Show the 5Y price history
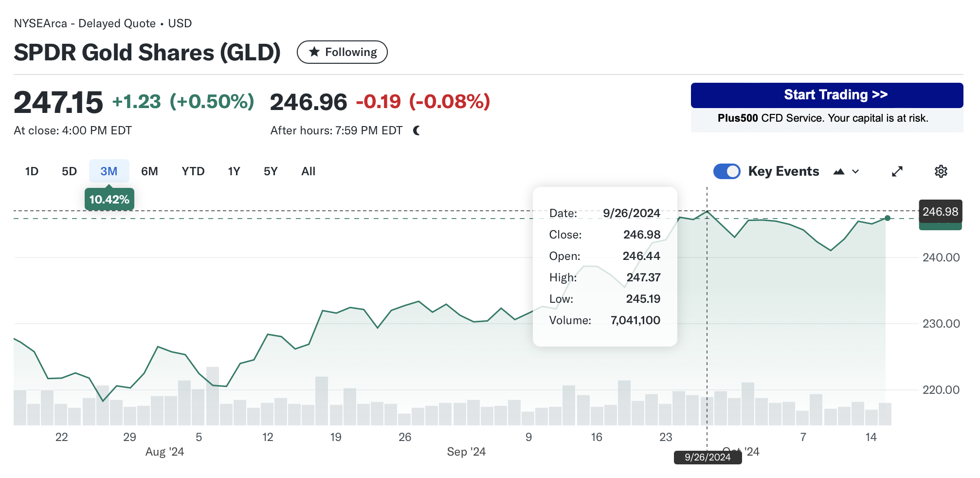The image size is (980, 478). 271,171
